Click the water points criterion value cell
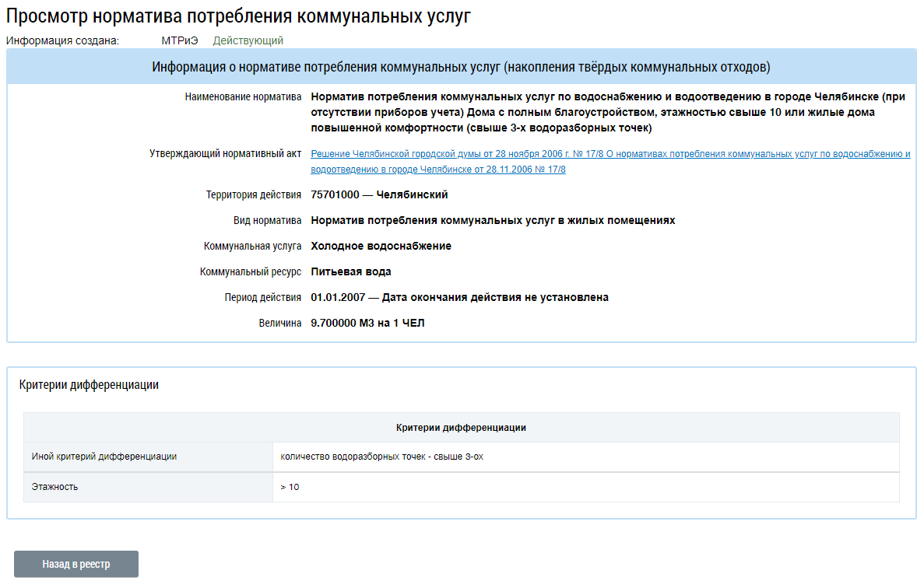 click(381, 457)
